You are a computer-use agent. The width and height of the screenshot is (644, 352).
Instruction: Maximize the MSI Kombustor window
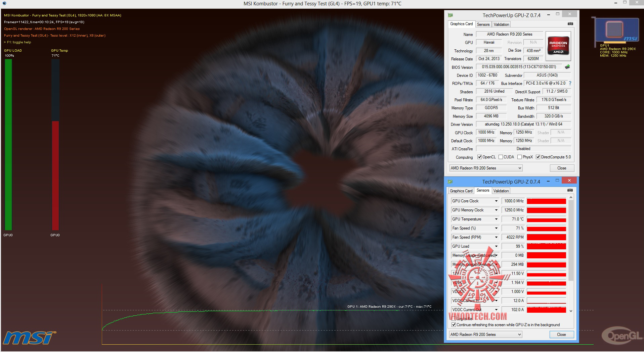coord(625,3)
